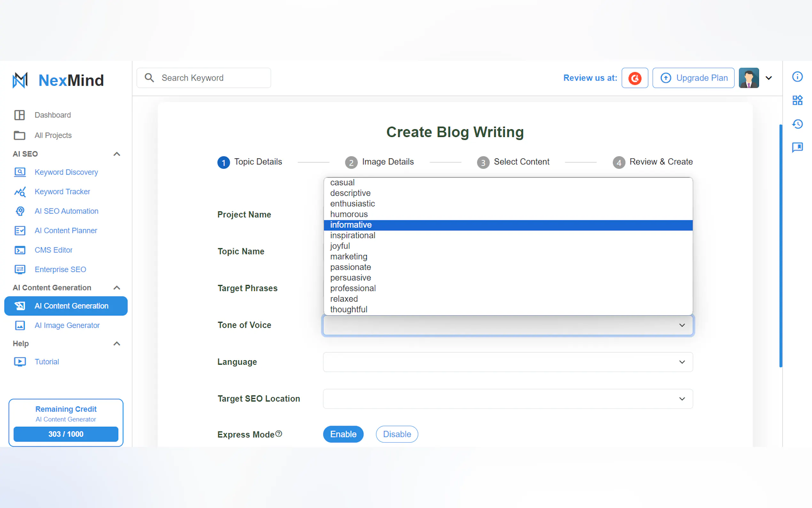This screenshot has width=812, height=508.
Task: Open the history clock icon
Action: [797, 124]
